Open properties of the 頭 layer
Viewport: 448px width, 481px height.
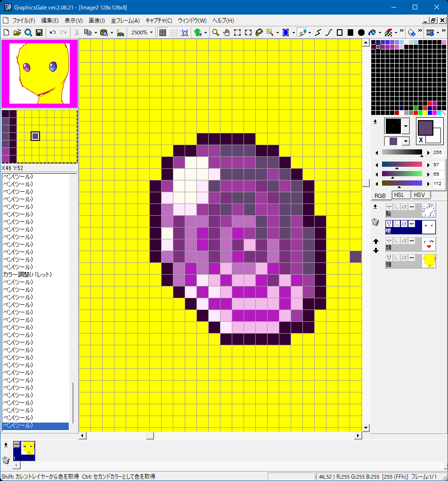point(412,258)
